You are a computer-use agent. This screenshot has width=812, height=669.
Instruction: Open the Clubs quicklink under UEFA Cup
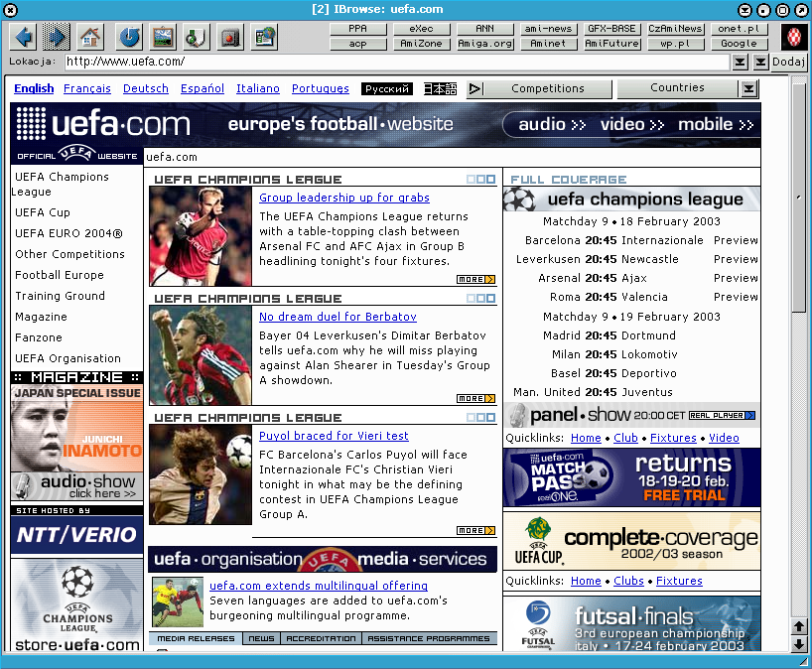click(x=628, y=581)
